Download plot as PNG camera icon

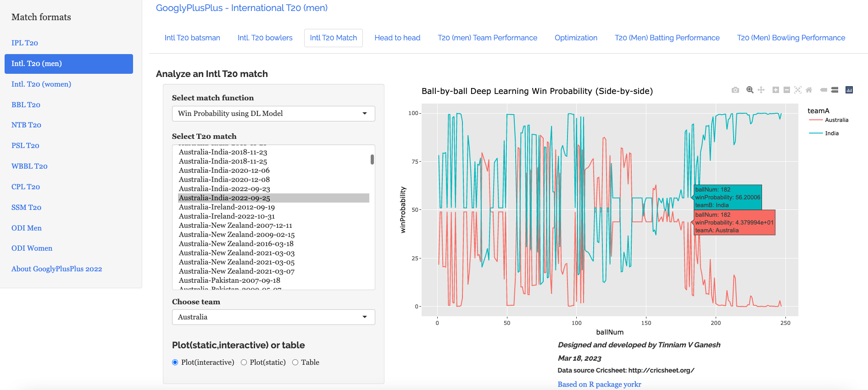tap(735, 90)
